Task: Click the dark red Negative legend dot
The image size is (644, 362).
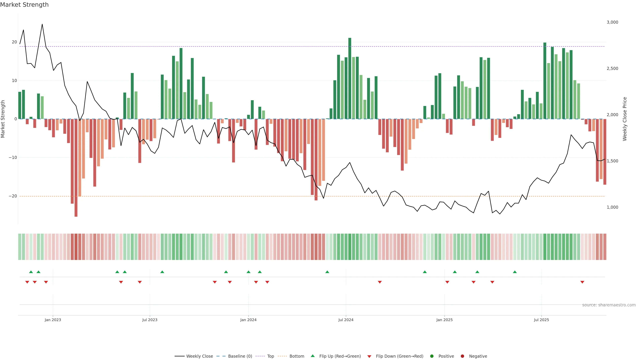Action: point(463,356)
